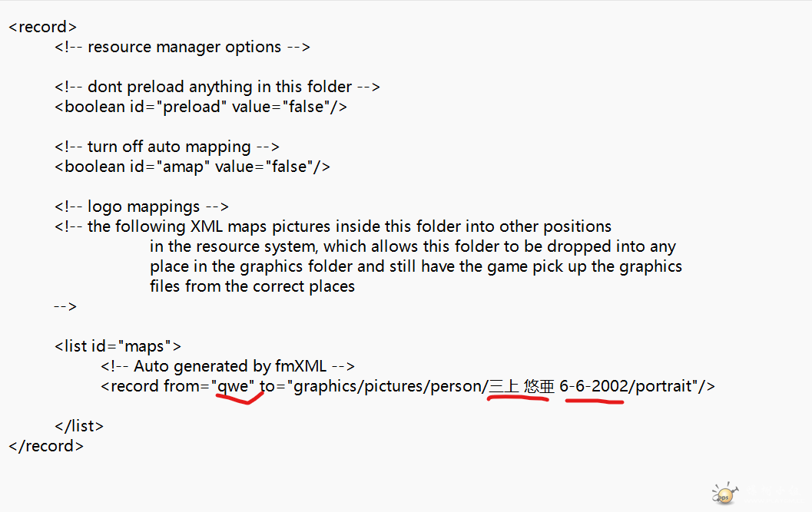The height and width of the screenshot is (512, 812).
Task: Click the underlined "qwe" from value
Action: (234, 386)
